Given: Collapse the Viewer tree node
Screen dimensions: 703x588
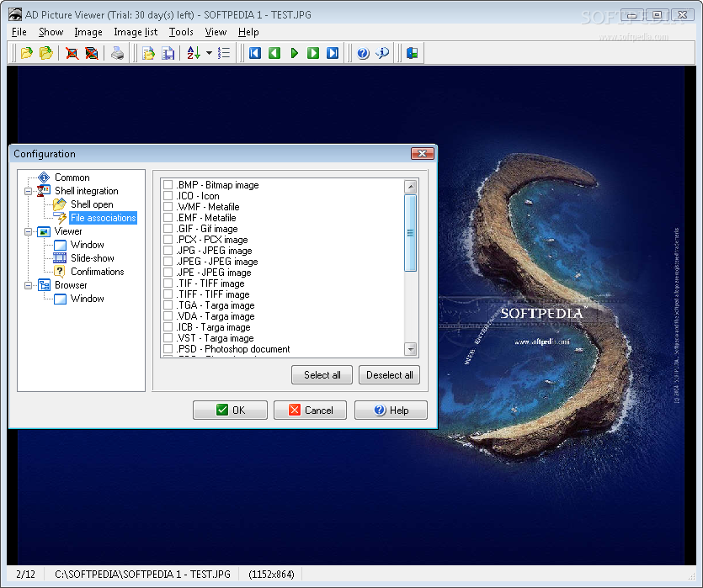Looking at the screenshot, I should [29, 231].
